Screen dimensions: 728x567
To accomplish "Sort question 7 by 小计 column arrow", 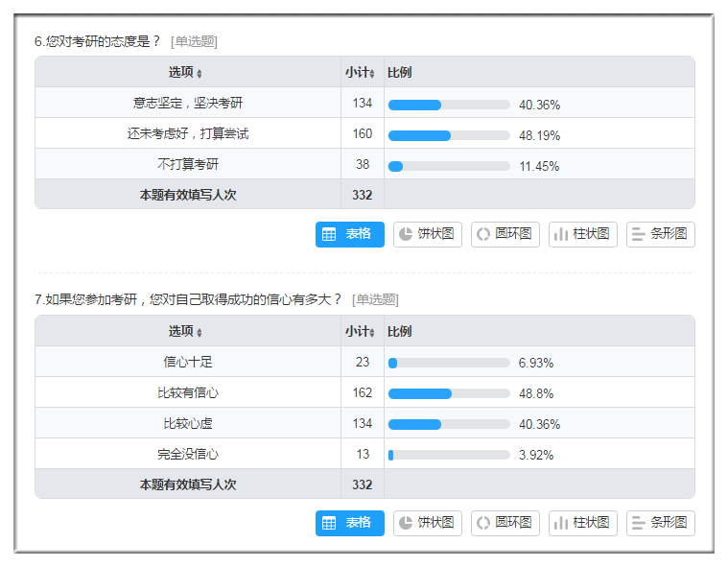I will (x=372, y=332).
